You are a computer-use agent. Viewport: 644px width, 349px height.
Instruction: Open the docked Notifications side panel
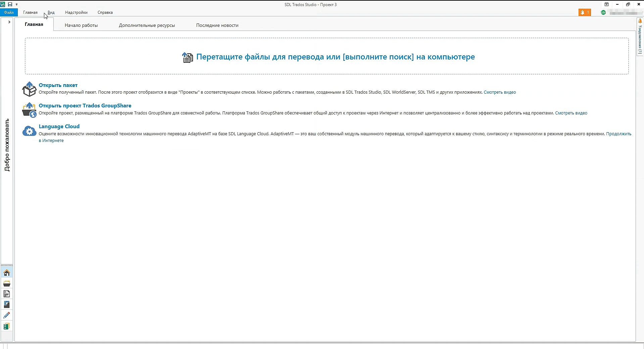pyautogui.click(x=640, y=36)
